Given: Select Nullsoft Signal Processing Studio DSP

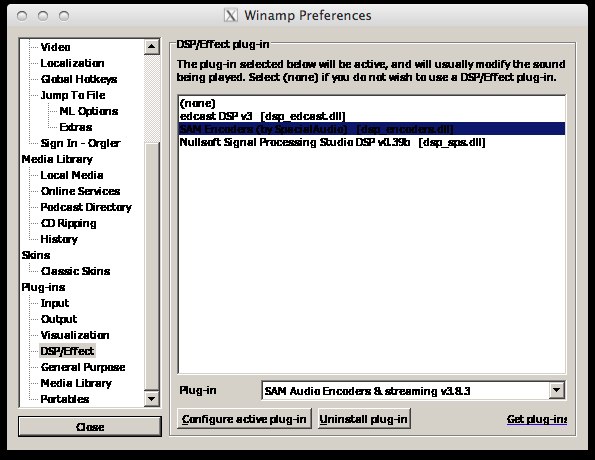Looking at the screenshot, I should (371, 142).
